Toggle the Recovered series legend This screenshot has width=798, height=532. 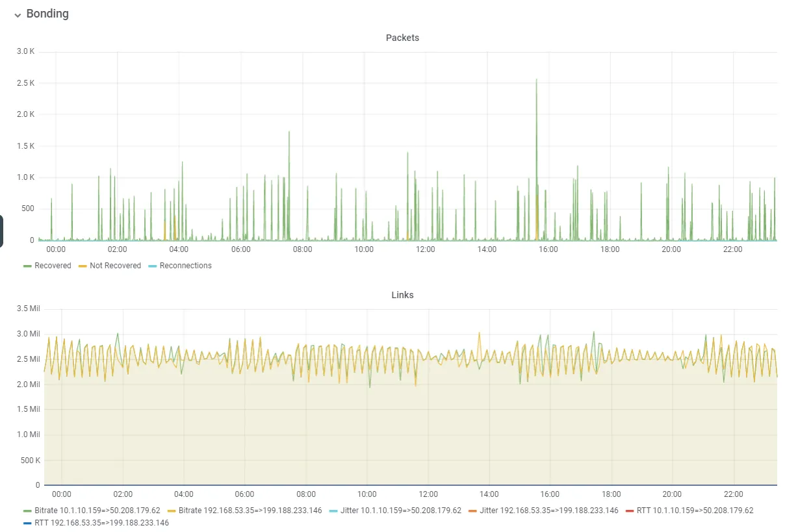pyautogui.click(x=53, y=266)
